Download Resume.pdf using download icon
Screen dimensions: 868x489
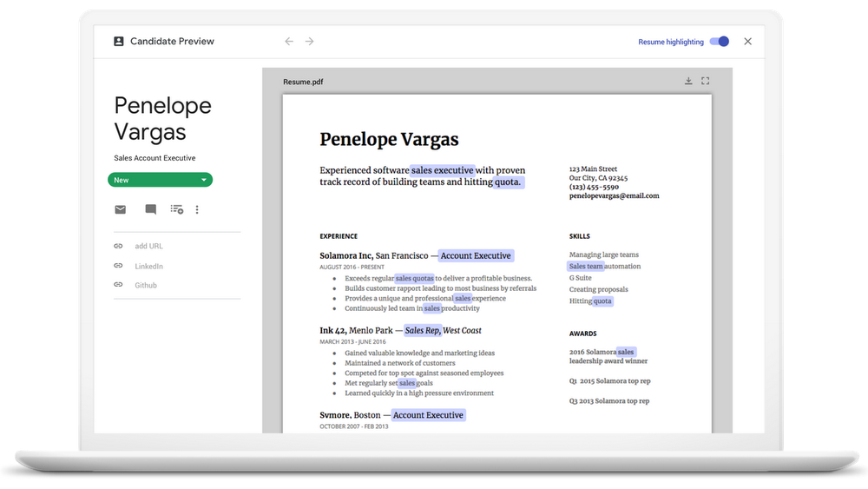688,81
